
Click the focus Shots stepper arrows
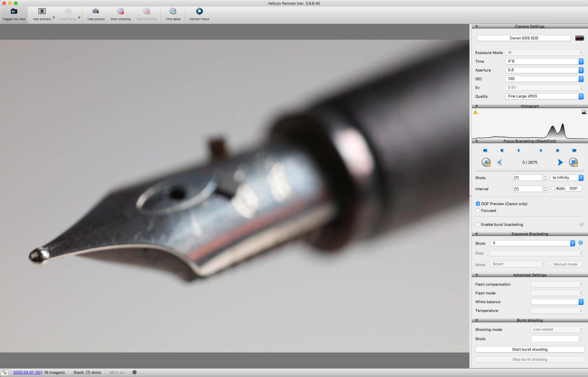click(x=545, y=178)
